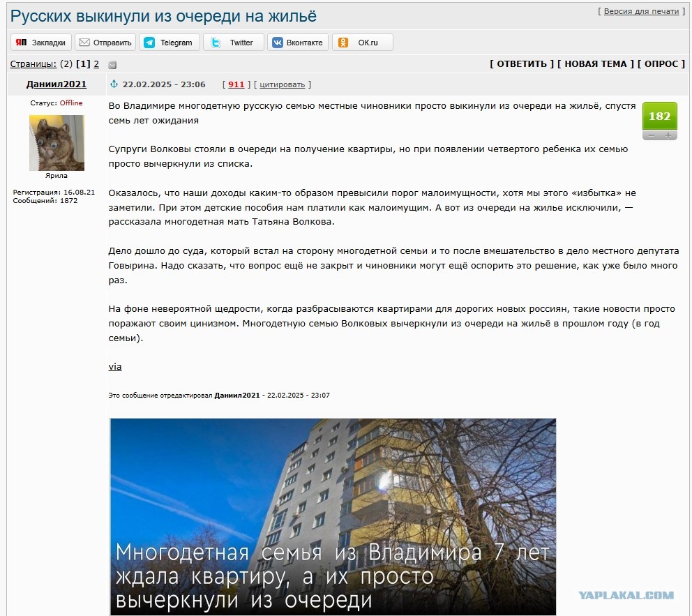This screenshot has height=616, width=692.
Task: Follow the via source link
Action: [x=114, y=367]
